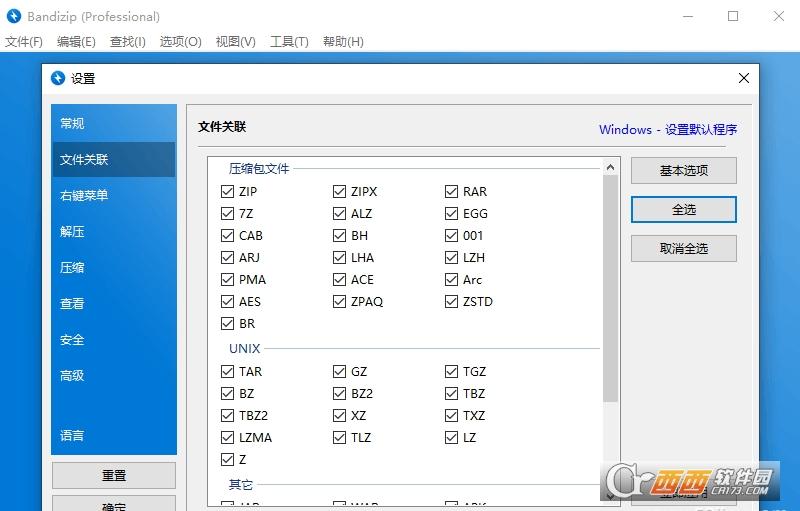Disable the XZ association

(339, 416)
